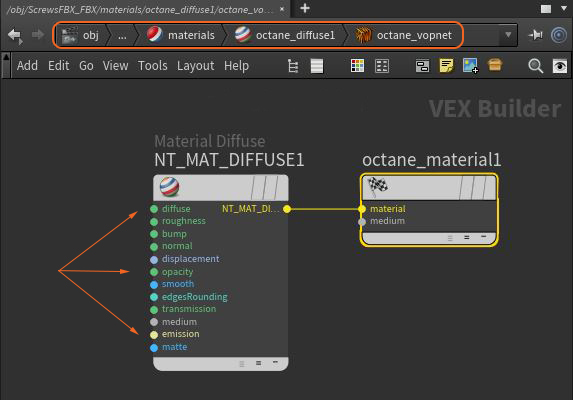Toggle flag stripes on NT_MAT_DIFFUSE1 header

265,187
